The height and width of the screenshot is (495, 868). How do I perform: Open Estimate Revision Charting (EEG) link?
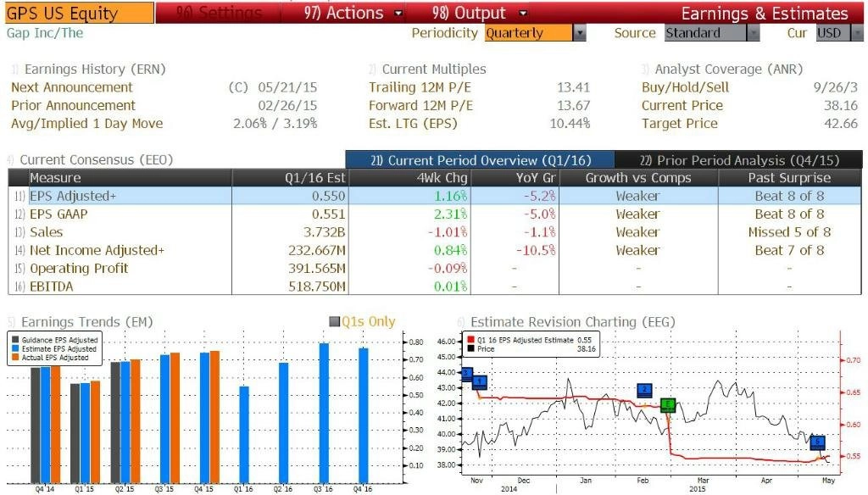pyautogui.click(x=572, y=322)
